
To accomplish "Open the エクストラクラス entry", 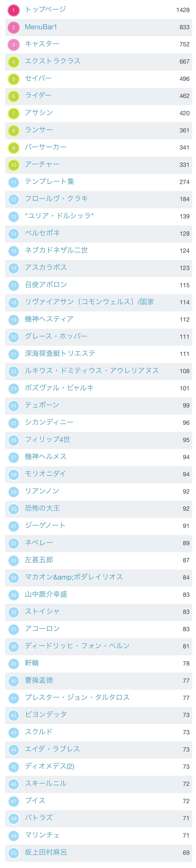I will pos(53,61).
